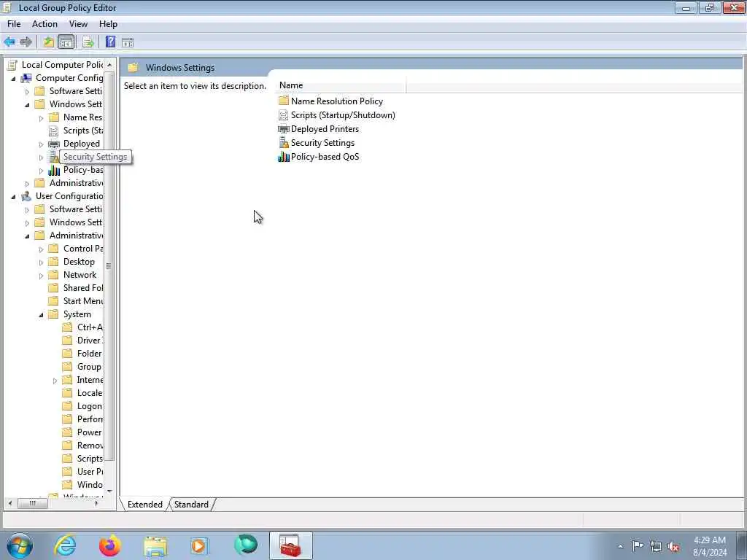Click Group Policy Editor taskbar button
This screenshot has height=560, width=747.
tap(290, 545)
